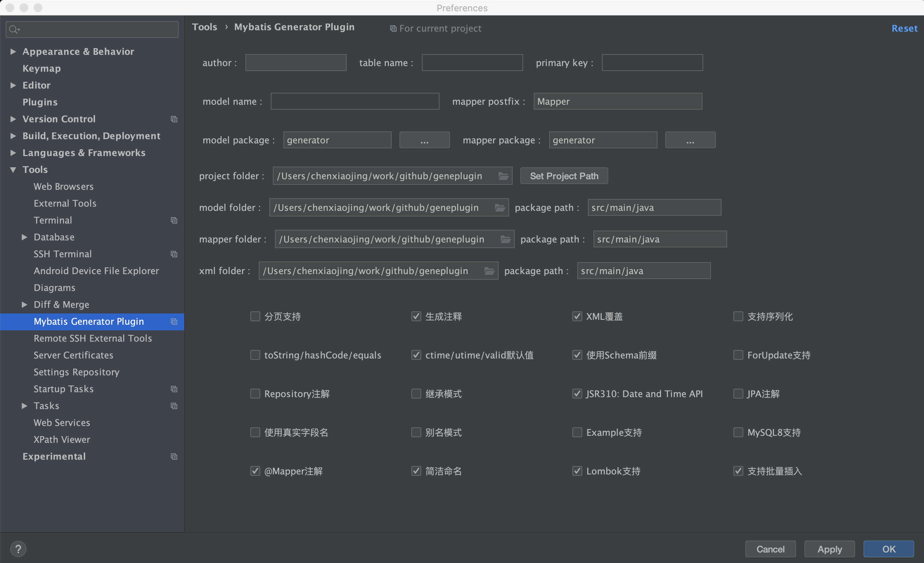
Task: Click the folder browse icon in mapper folder field
Action: pos(505,239)
